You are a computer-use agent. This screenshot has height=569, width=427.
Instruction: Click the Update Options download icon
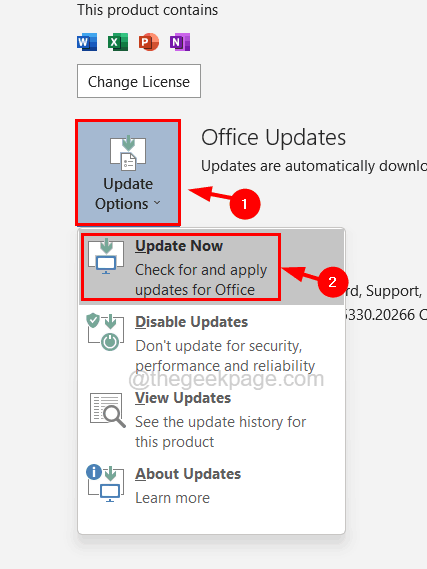(128, 153)
